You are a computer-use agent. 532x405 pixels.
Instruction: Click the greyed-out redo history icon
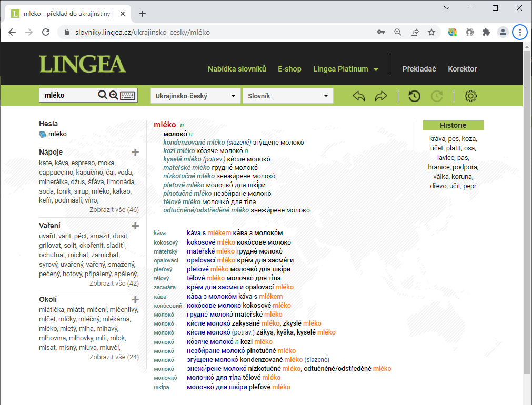coord(437,96)
